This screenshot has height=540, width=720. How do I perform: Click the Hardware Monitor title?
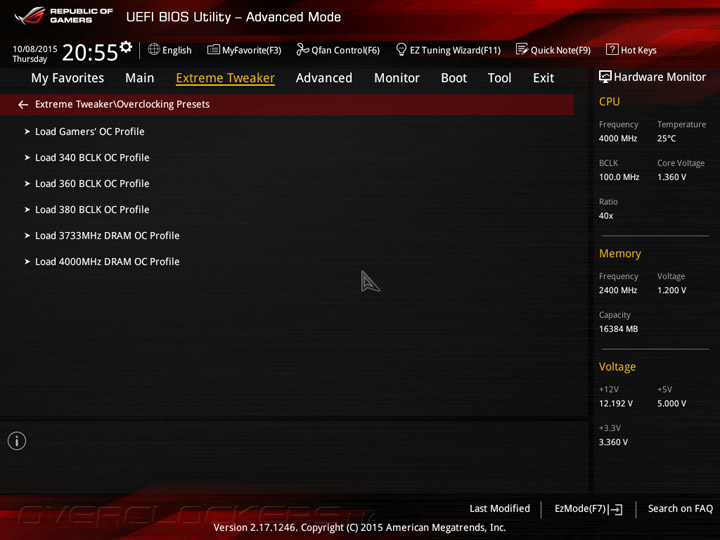660,77
